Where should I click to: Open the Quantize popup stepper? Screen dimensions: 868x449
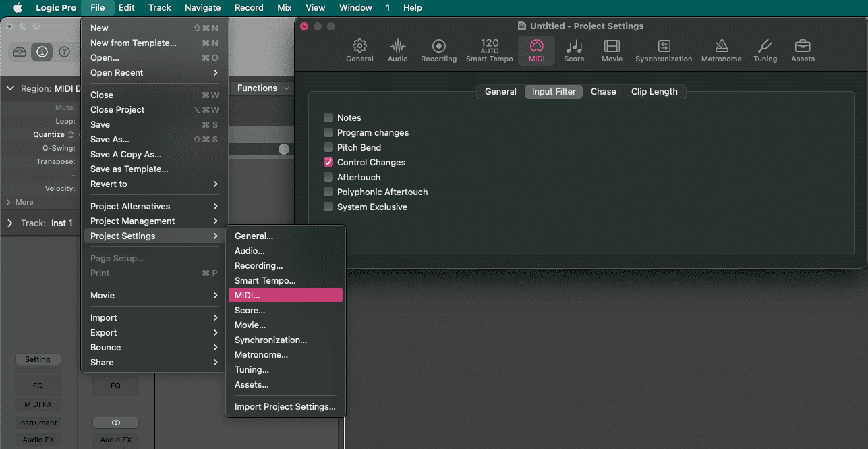tap(71, 134)
